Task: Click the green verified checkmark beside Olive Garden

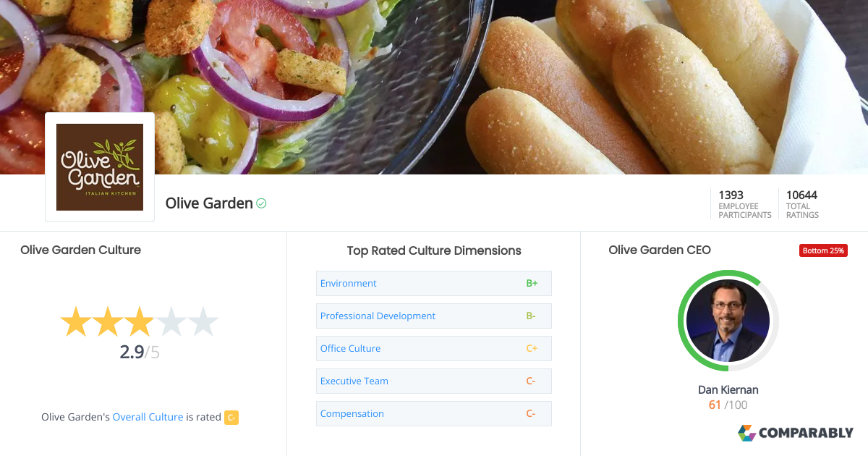Action: coord(260,203)
